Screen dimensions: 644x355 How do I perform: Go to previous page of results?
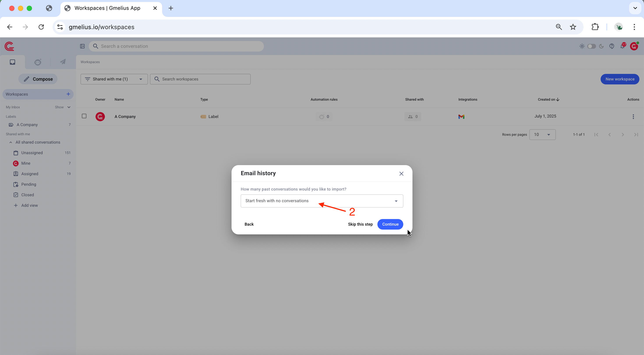pyautogui.click(x=609, y=135)
